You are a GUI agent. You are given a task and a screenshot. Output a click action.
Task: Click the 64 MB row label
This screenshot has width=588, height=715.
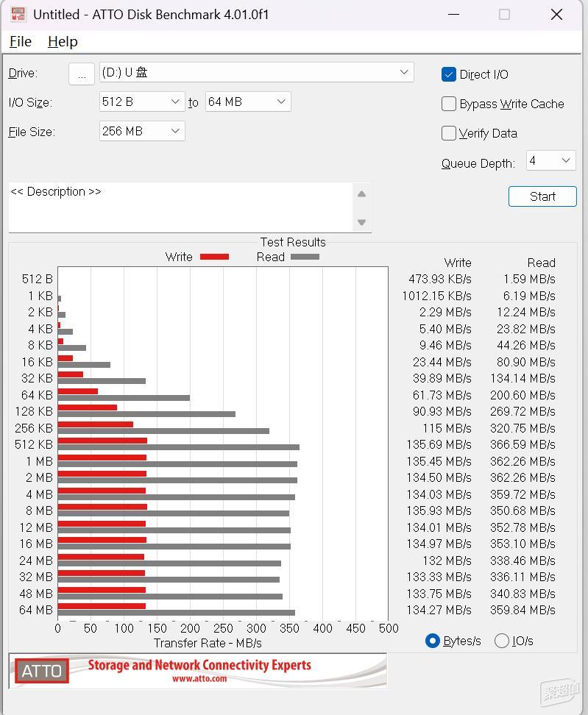(36, 610)
